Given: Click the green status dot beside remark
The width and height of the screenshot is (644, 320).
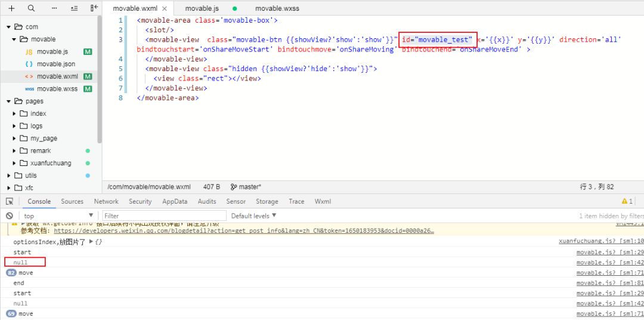Looking at the screenshot, I should coord(88,150).
